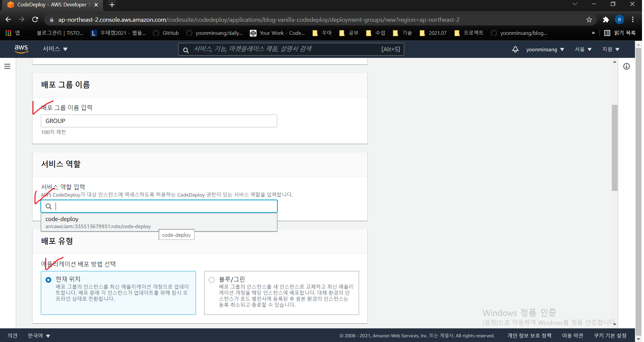Screen dimensions: 644x342
Task: Click the browser address bar URL
Action: tap(259, 20)
